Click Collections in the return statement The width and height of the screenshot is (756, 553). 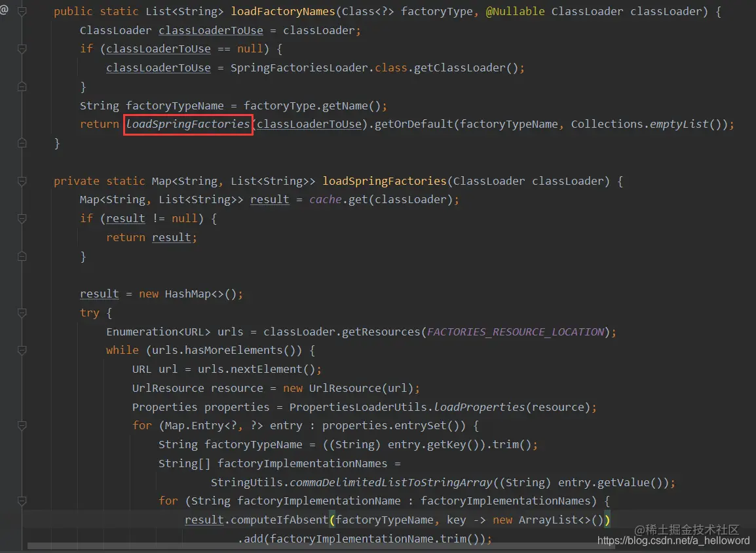[x=607, y=124]
